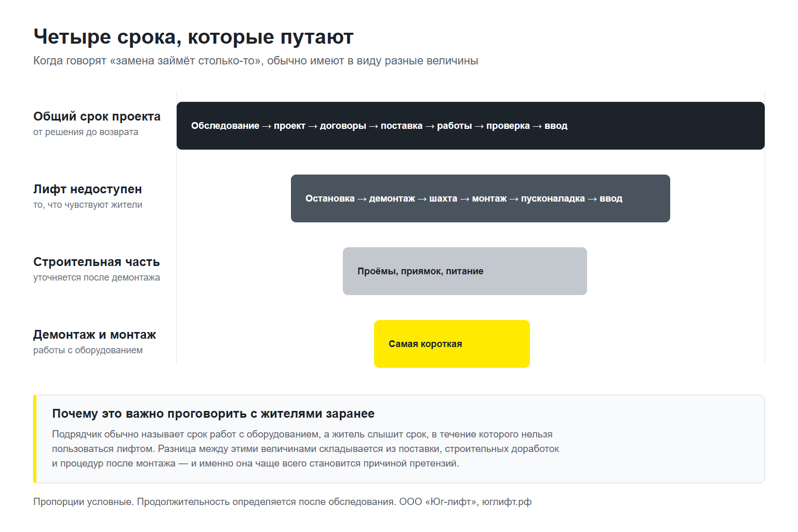Click the footer sentence «Пропорции условные»
The image size is (798, 532).
83,502
